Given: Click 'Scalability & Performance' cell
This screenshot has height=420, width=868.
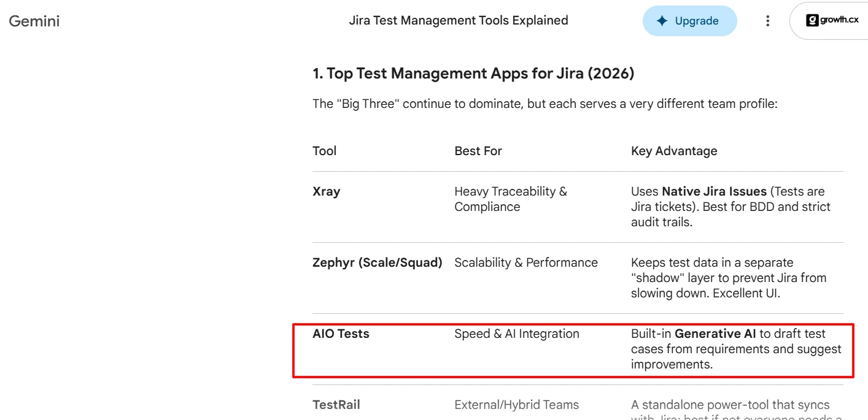Looking at the screenshot, I should pos(526,262).
